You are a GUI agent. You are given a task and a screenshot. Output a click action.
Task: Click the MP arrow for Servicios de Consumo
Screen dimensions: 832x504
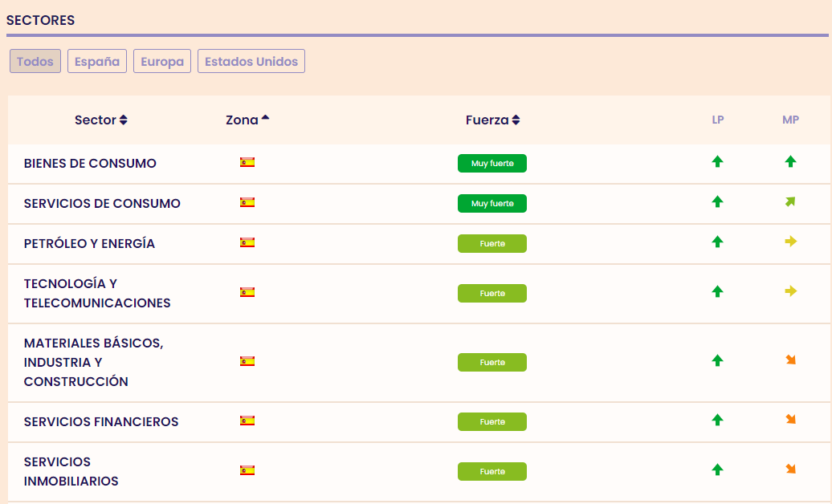point(790,202)
